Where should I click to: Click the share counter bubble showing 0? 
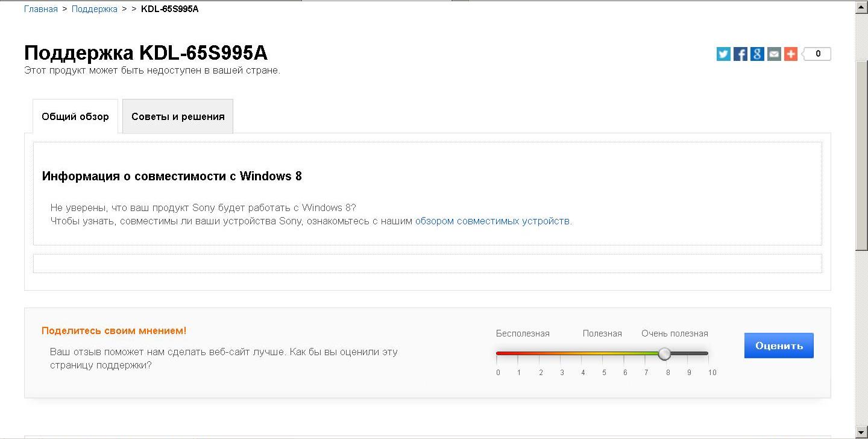point(817,54)
